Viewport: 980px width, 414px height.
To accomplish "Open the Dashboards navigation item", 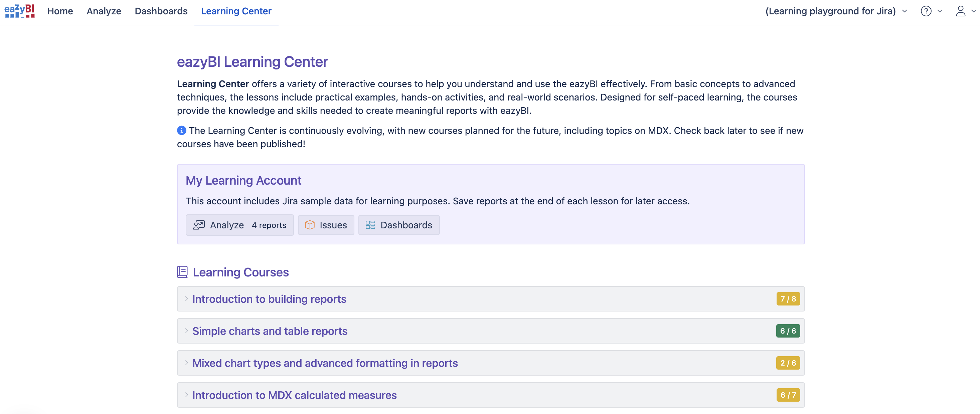I will point(161,11).
